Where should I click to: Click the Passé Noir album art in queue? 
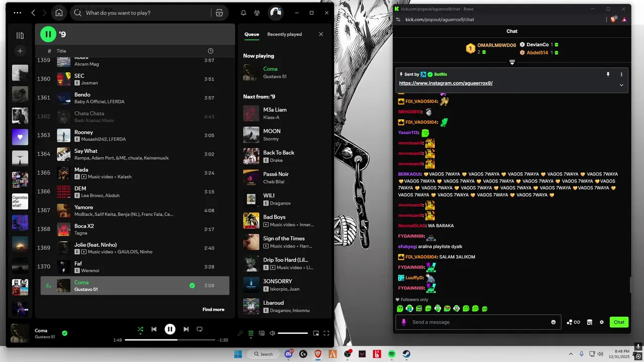click(251, 177)
